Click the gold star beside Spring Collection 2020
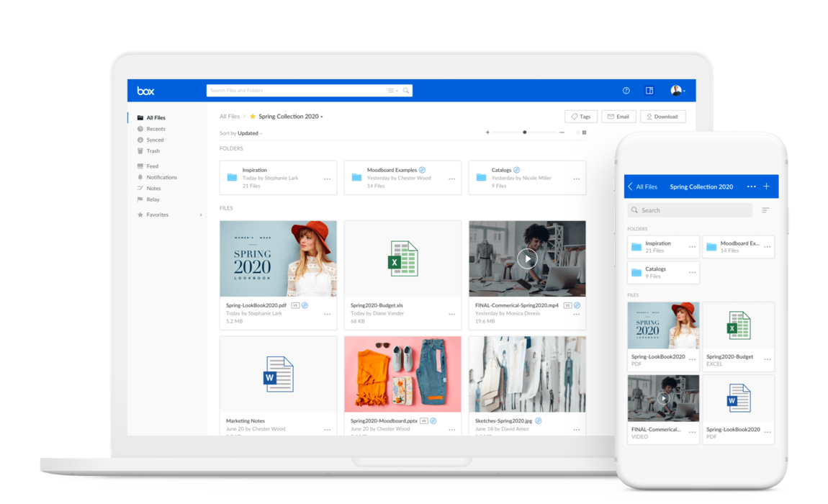Image resolution: width=828 pixels, height=504 pixels. [253, 117]
